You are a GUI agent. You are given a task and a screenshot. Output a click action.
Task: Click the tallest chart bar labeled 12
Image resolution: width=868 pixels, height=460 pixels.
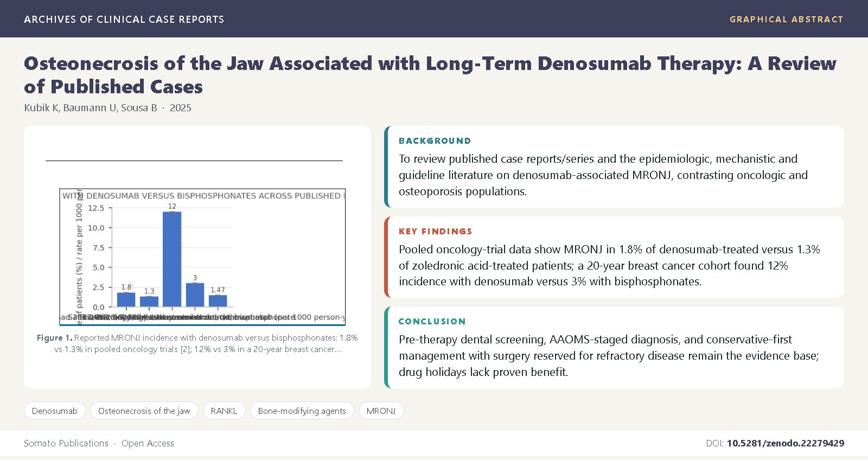coord(172,259)
